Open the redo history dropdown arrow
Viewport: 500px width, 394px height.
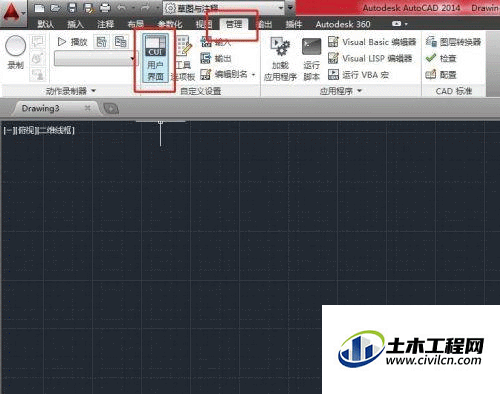pyautogui.click(x=157, y=8)
